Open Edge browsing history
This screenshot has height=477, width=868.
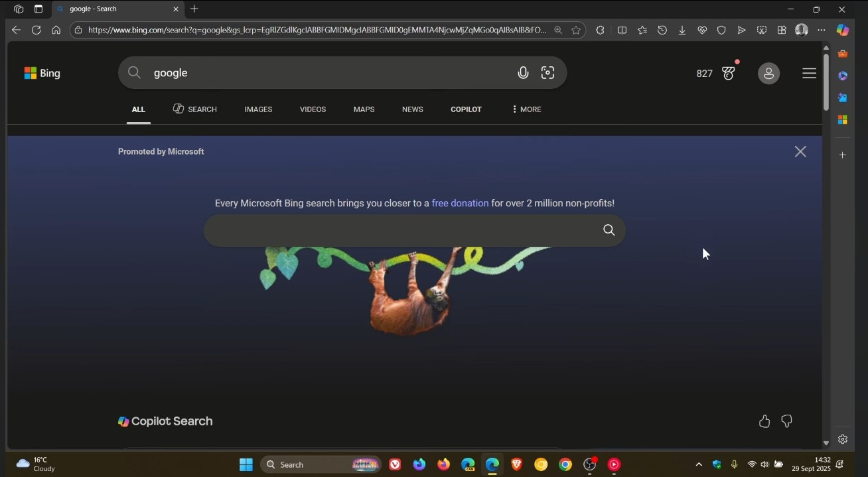662,30
